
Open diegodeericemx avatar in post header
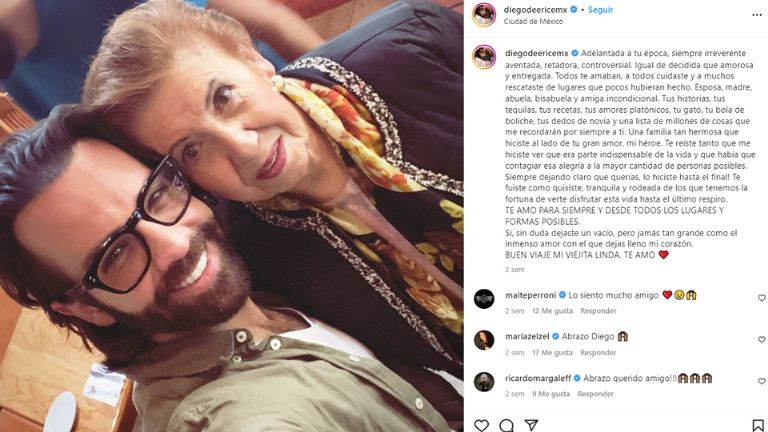(x=484, y=13)
